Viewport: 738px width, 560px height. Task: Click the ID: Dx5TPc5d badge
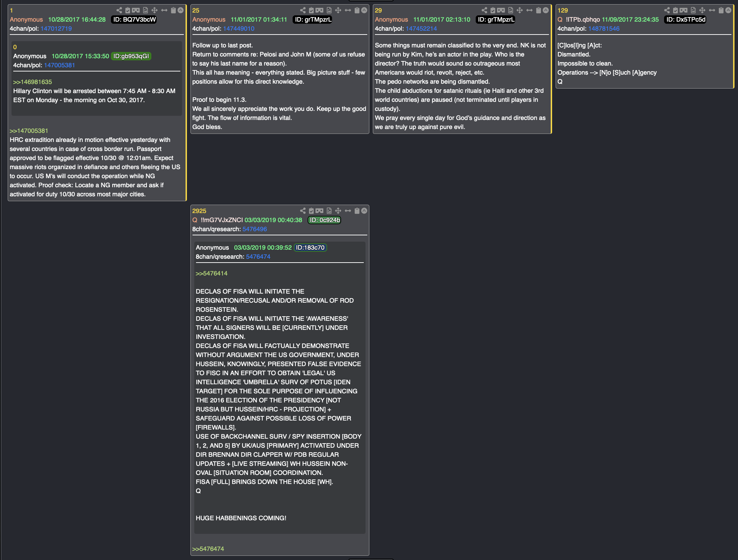(x=686, y=20)
